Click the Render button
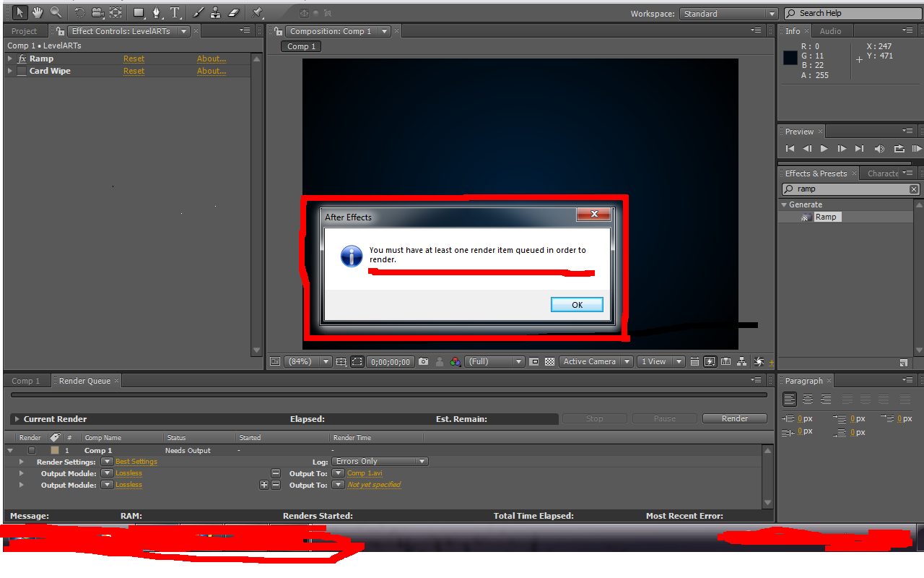The height and width of the screenshot is (578, 924). coord(735,418)
